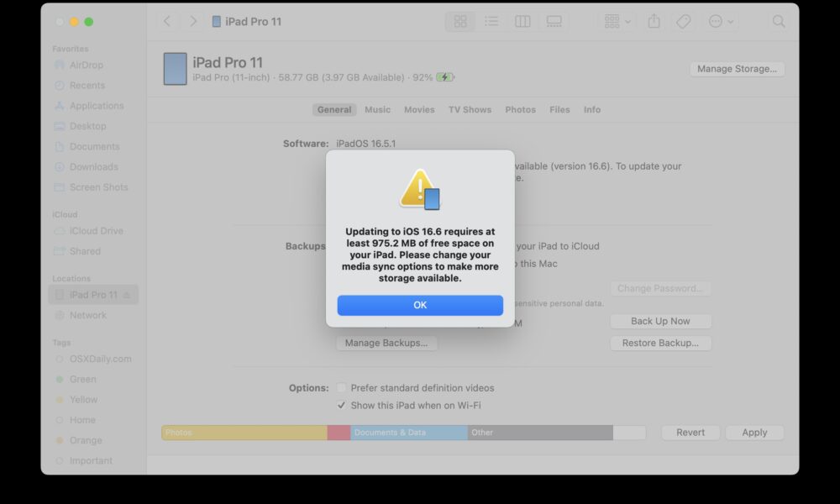Viewport: 840px width, 504px height.
Task: Open the Music tab
Action: point(378,110)
